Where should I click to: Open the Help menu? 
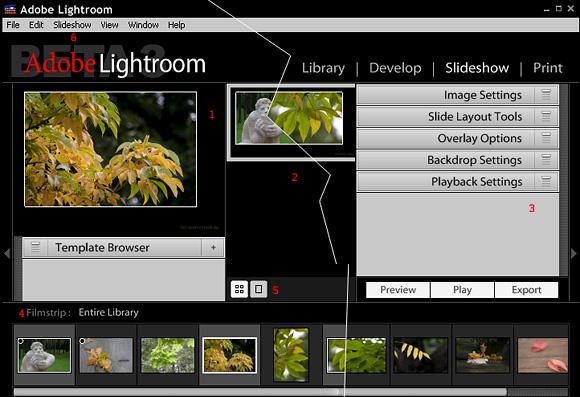(176, 25)
